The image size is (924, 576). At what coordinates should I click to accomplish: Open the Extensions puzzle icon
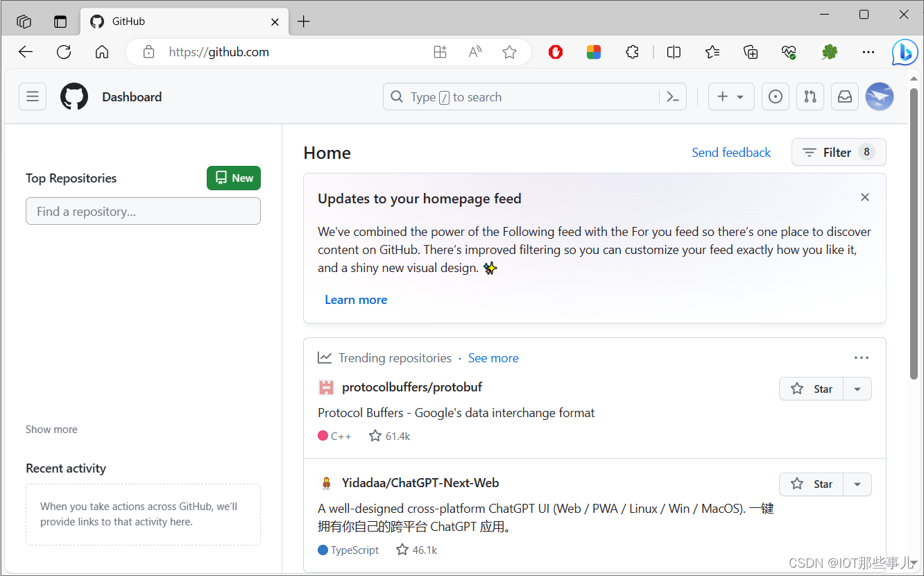tap(632, 52)
